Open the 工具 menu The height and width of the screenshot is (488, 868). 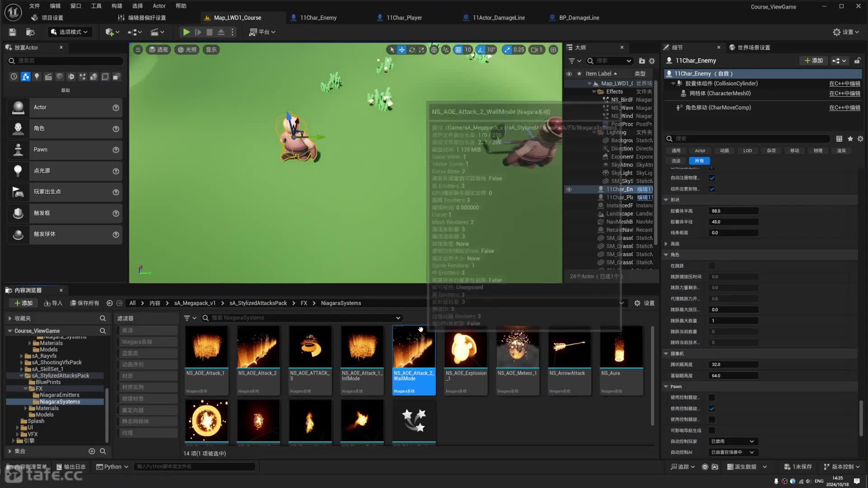click(96, 6)
